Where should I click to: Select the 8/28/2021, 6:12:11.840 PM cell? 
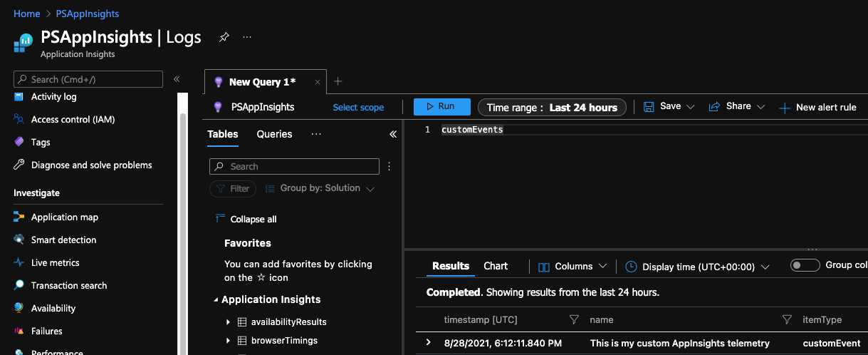point(503,343)
